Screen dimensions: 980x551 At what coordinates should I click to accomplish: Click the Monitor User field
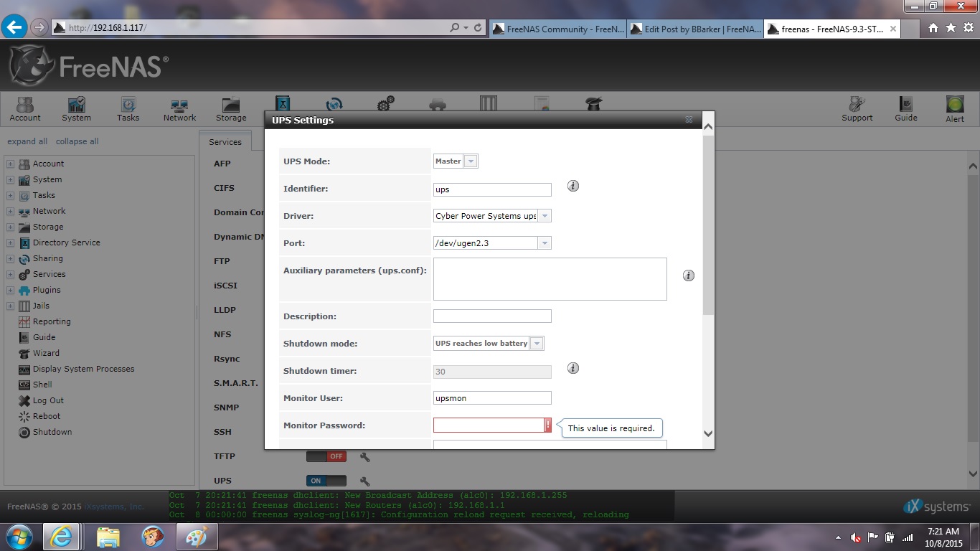coord(492,397)
